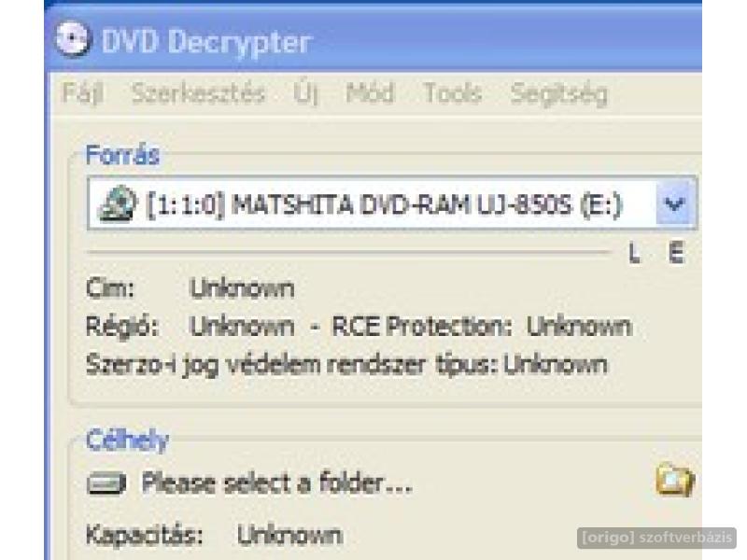Click the drive icon beside MATSHITA DVD-RAM
Viewport: 747px width, 560px height.
click(x=118, y=203)
